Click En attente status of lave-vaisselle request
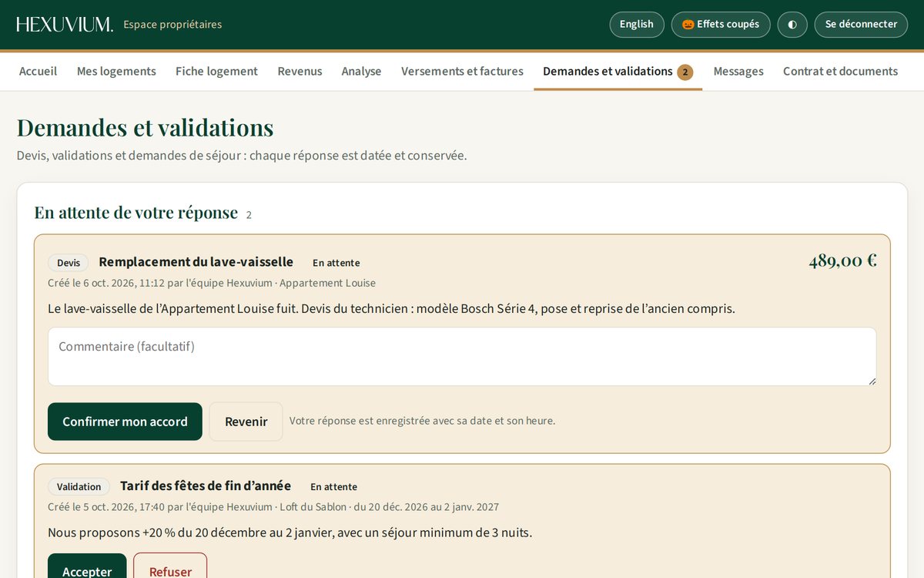 pos(336,263)
